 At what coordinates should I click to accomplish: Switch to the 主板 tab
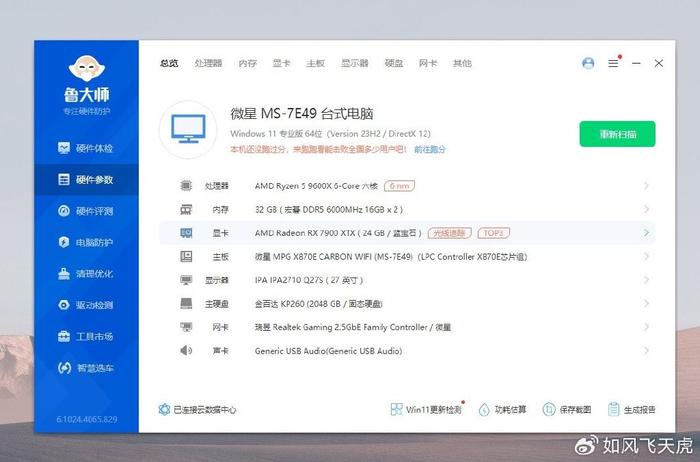pyautogui.click(x=315, y=63)
